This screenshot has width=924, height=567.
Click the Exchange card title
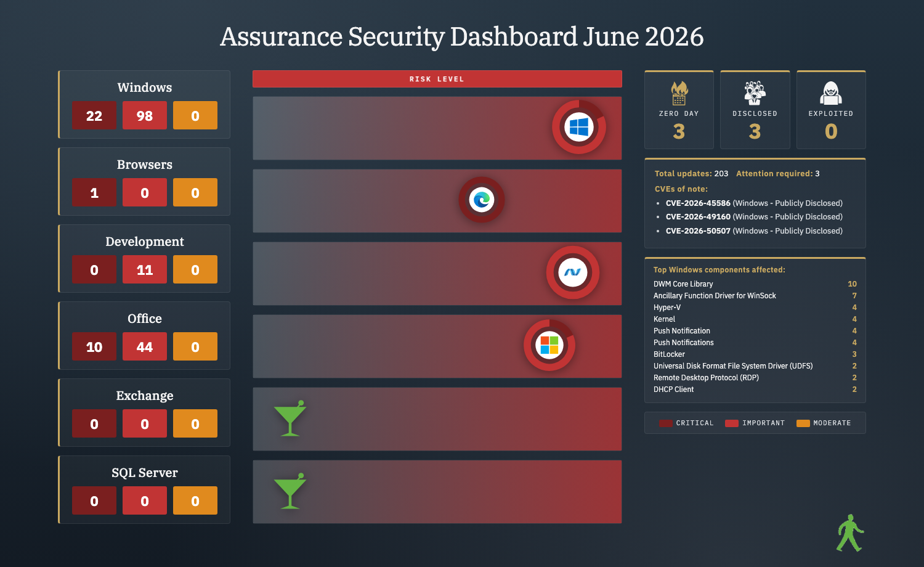coord(145,396)
